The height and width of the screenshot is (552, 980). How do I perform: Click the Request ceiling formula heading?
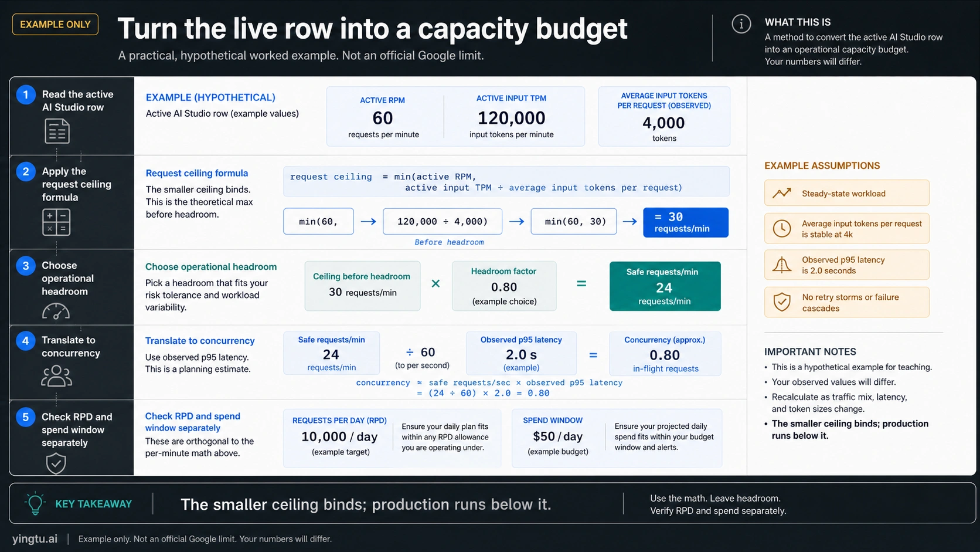(197, 173)
